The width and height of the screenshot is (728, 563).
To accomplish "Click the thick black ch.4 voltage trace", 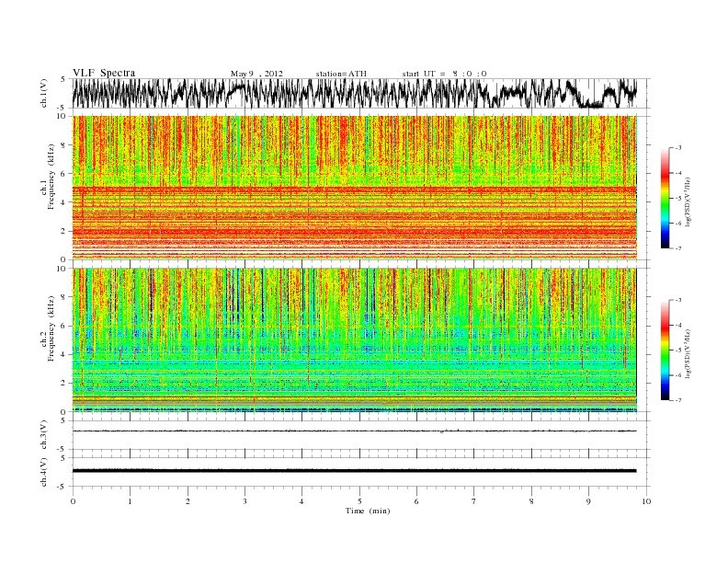I will click(354, 471).
